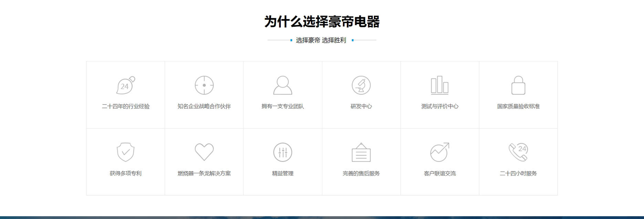Click the 24-year leaf badge icon

pyautogui.click(x=125, y=85)
